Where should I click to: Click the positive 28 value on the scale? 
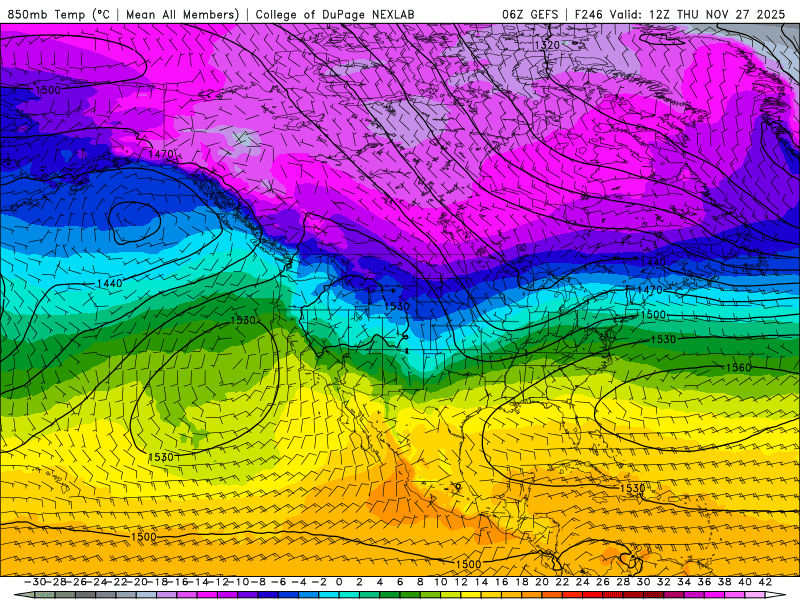click(623, 582)
